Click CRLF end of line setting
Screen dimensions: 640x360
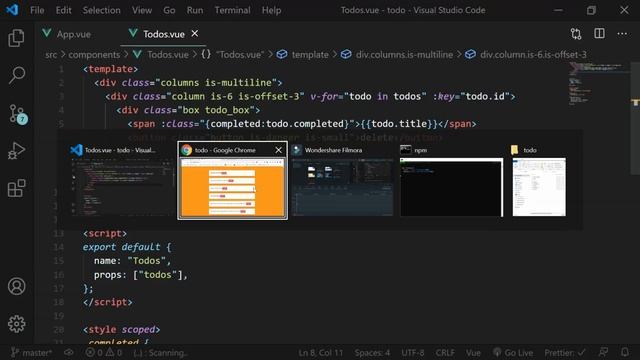445,353
